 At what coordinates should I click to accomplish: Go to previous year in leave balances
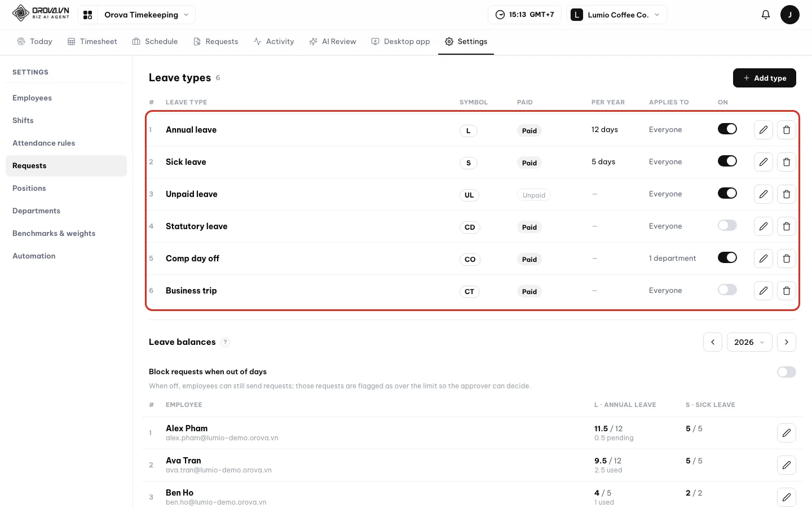(x=713, y=342)
